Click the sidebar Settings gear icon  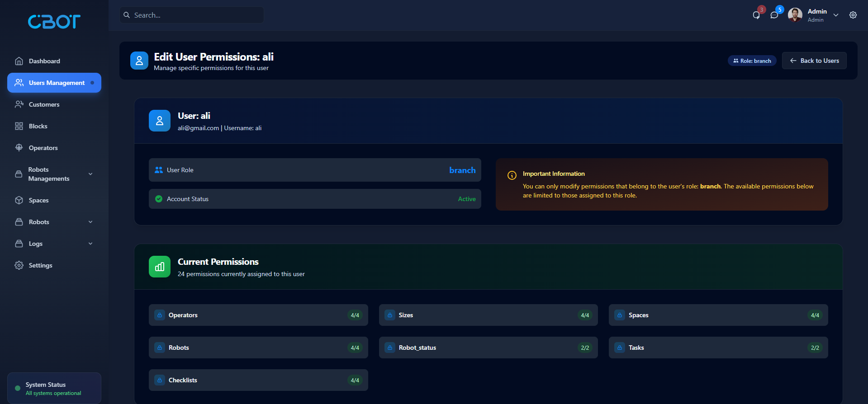[19, 265]
